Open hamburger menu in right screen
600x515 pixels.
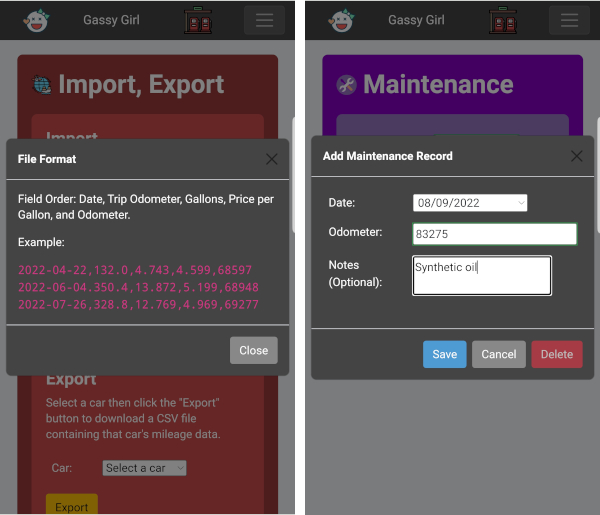[569, 20]
